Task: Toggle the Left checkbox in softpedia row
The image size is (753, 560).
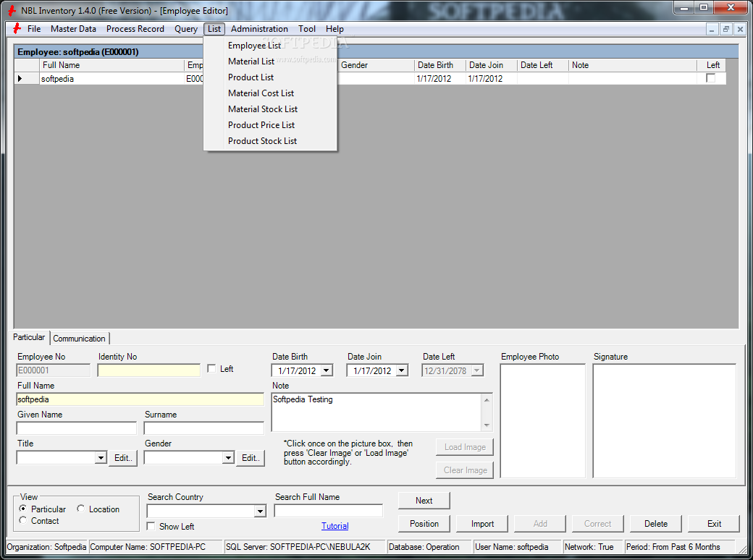Action: 711,77
